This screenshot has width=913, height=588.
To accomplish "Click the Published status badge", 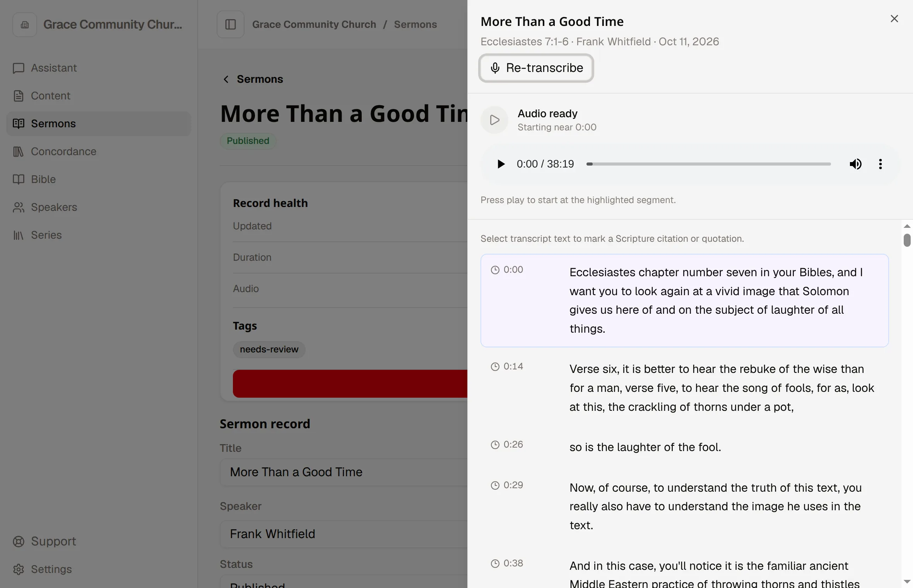I will [x=248, y=141].
